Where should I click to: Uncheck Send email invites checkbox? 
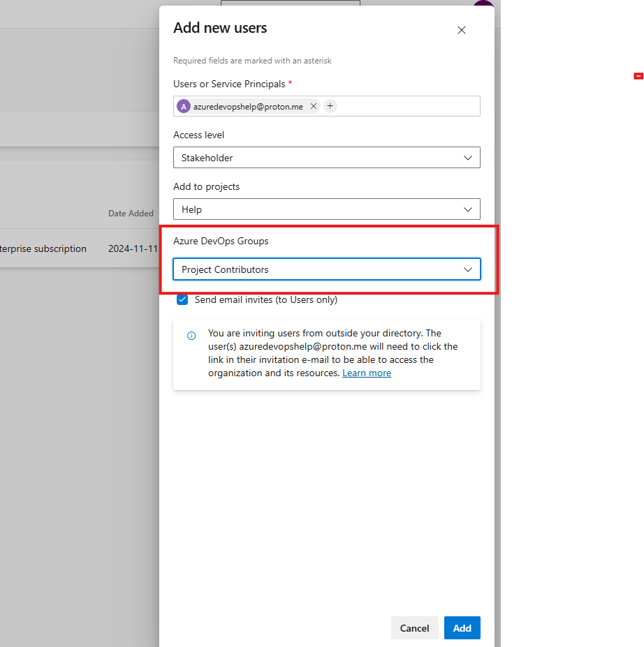(x=182, y=299)
